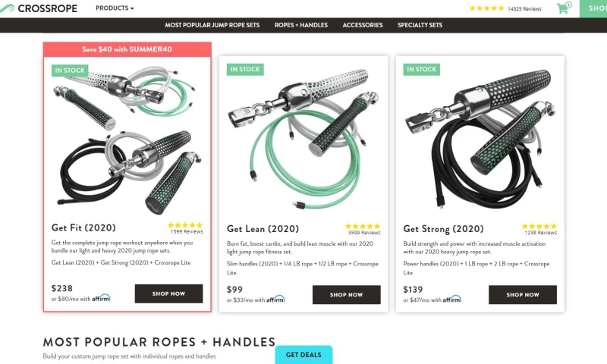Open the Specialty Sets menu item

point(420,25)
